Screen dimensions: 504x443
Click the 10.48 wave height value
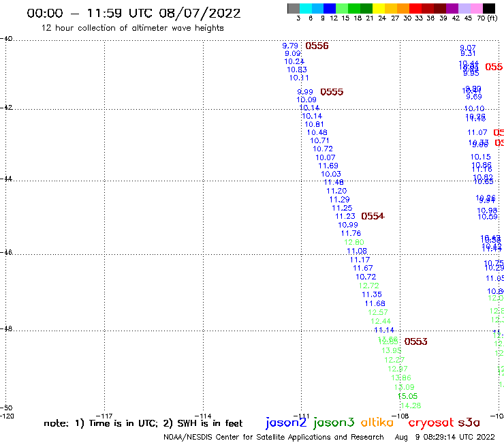tap(317, 132)
